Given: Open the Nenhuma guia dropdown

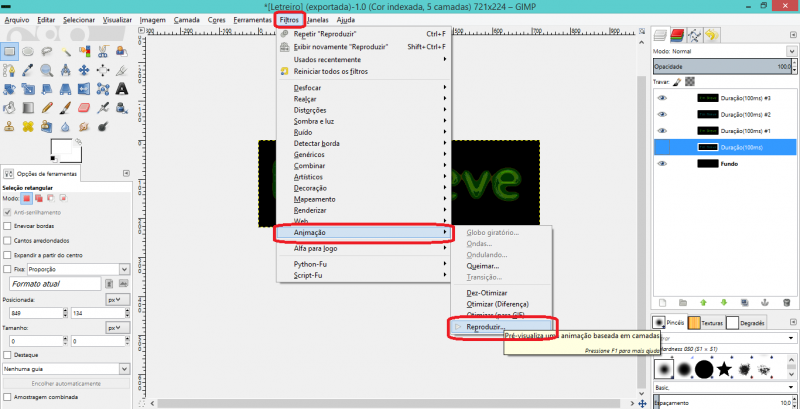Looking at the screenshot, I should pyautogui.click(x=65, y=368).
